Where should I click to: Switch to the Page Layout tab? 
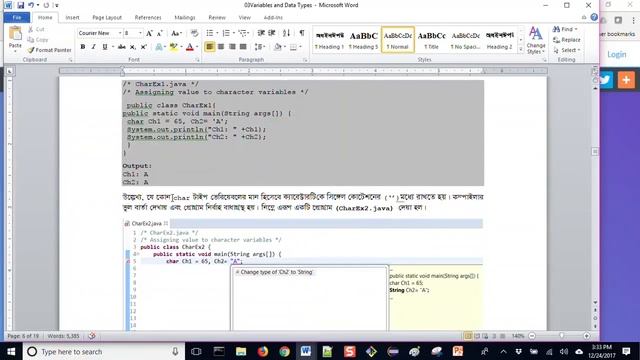point(107,18)
